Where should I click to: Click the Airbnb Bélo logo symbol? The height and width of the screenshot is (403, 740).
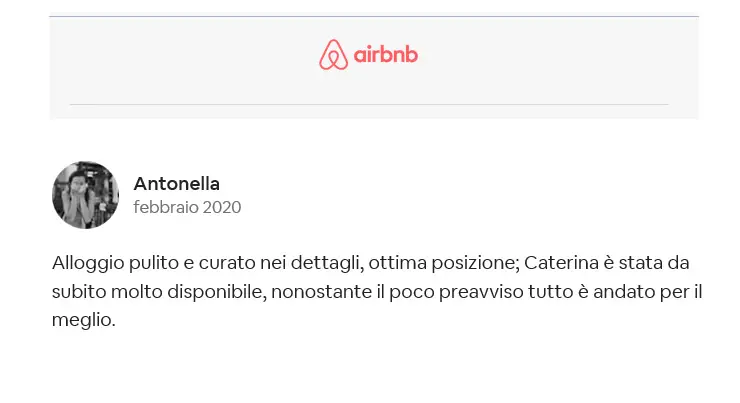(333, 55)
